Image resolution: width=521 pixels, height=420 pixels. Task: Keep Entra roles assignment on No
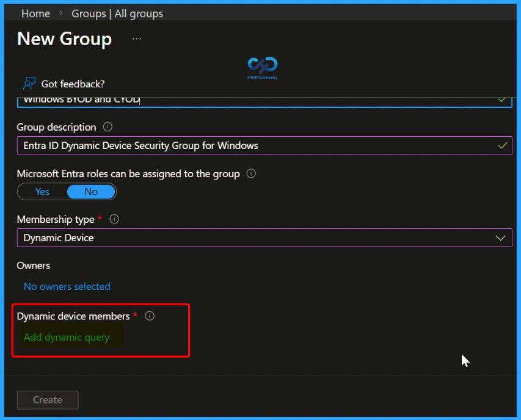click(90, 192)
